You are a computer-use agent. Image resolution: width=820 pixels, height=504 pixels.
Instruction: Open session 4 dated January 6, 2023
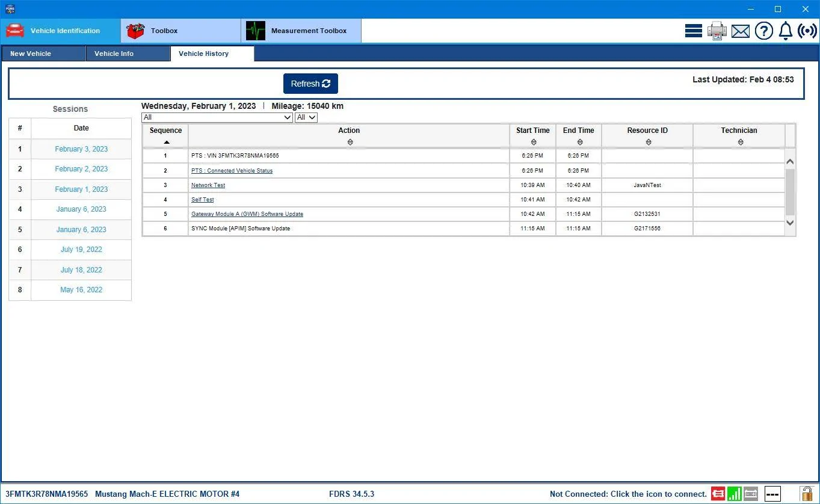coord(81,209)
